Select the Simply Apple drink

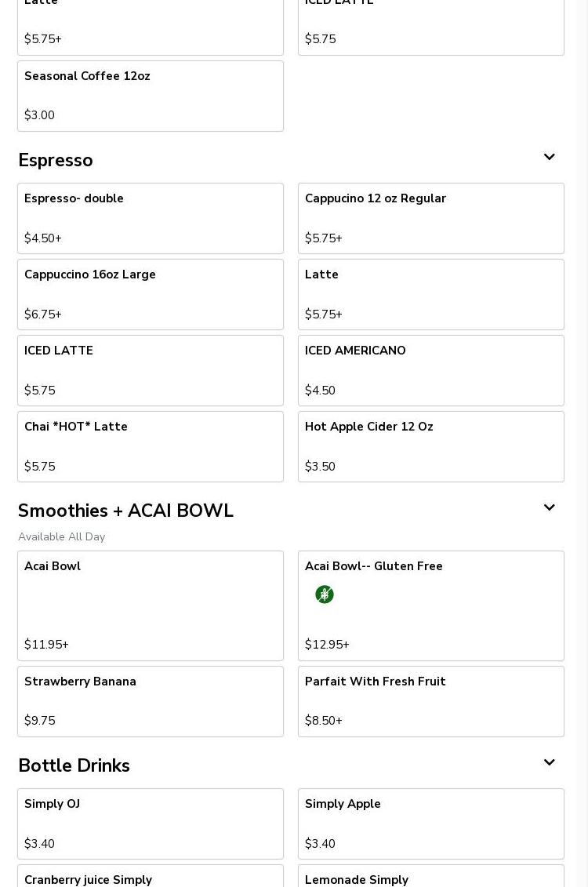431,823
